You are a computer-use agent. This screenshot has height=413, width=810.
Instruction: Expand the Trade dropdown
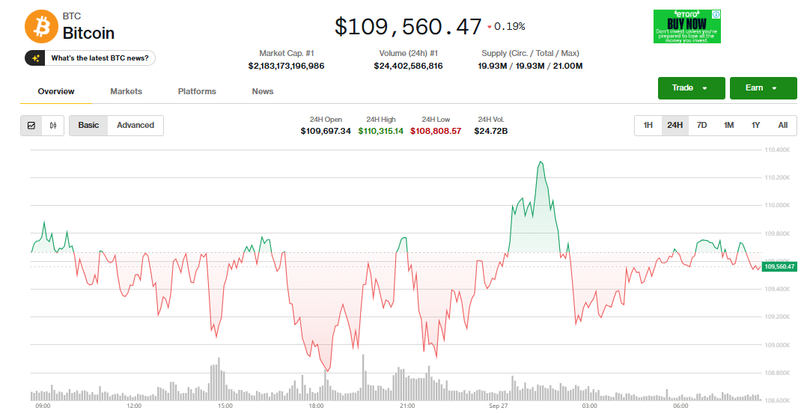(690, 88)
